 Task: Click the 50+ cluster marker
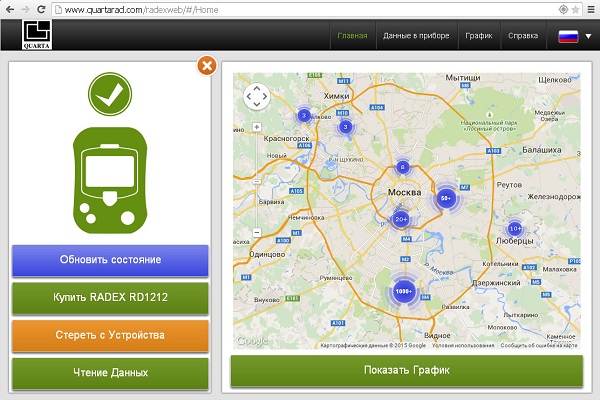click(x=447, y=199)
